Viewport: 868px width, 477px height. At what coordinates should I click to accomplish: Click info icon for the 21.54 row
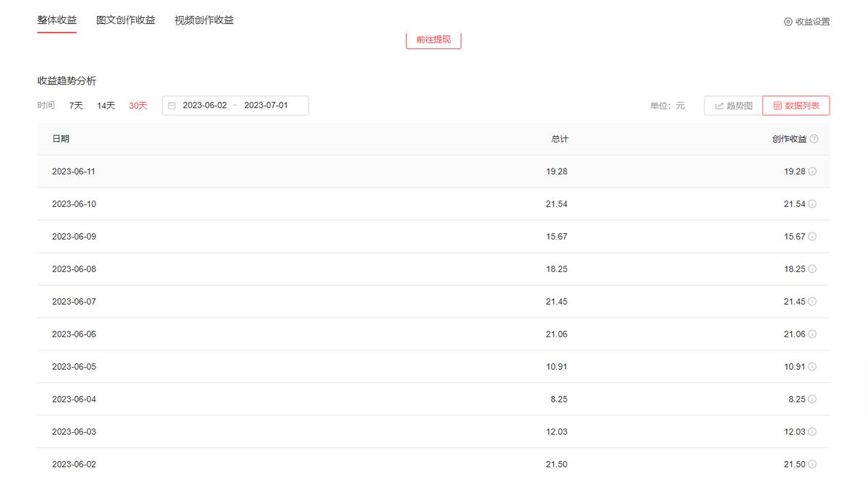[812, 204]
